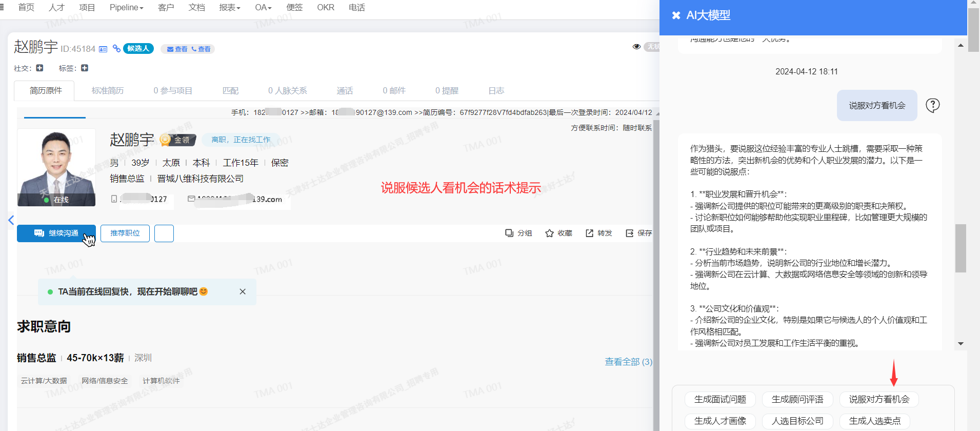This screenshot has width=980, height=431.
Task: Switch to the 标准简历 tab
Action: click(x=108, y=91)
